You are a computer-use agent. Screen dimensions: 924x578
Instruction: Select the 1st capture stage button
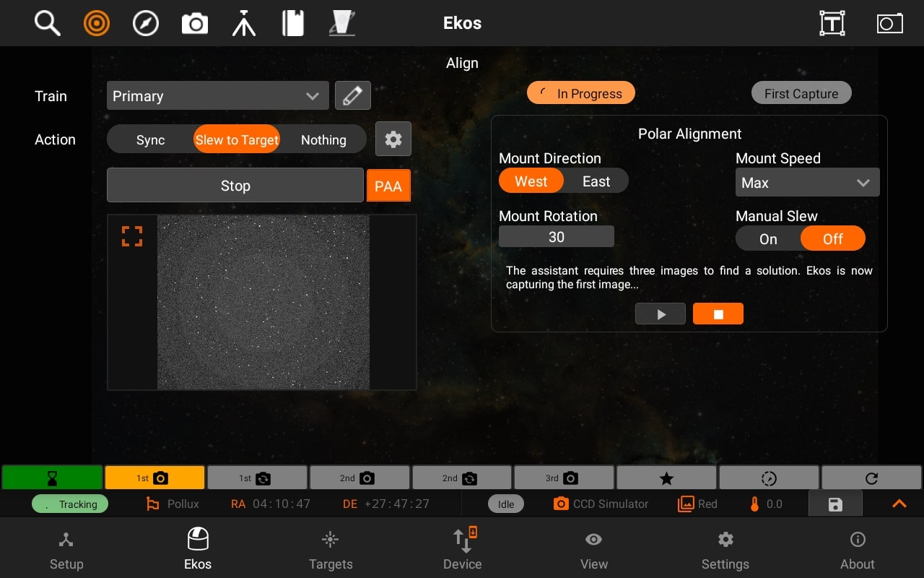tap(154, 478)
